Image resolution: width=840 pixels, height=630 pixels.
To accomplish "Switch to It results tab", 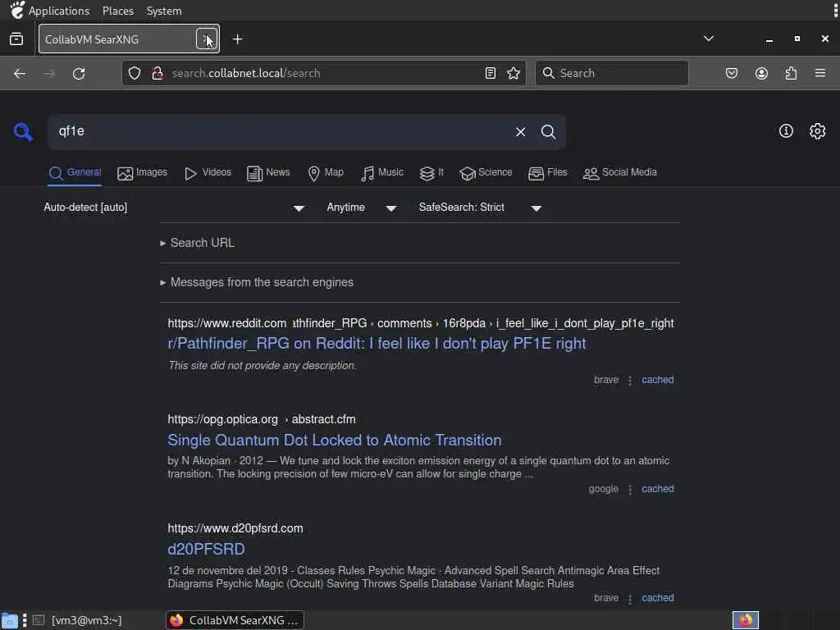I will (x=431, y=172).
